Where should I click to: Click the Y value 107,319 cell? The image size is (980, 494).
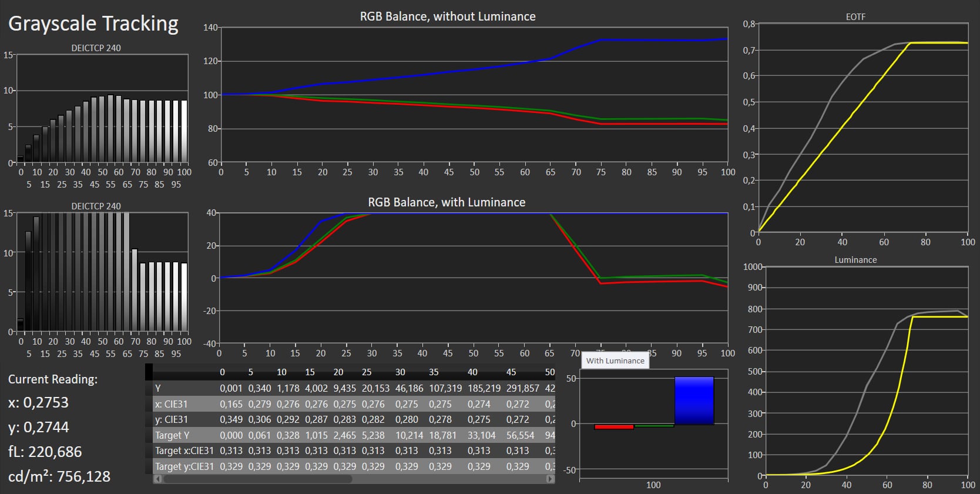point(445,388)
